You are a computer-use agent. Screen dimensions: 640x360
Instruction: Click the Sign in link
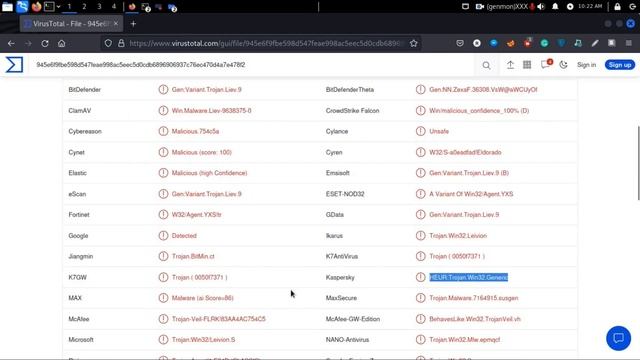click(x=586, y=65)
